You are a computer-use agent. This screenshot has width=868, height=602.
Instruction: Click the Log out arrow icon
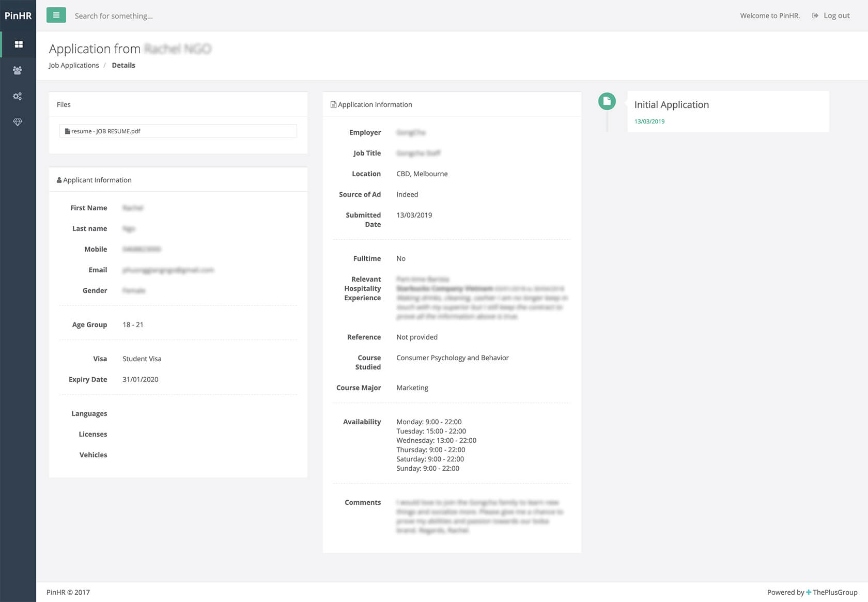pos(815,16)
